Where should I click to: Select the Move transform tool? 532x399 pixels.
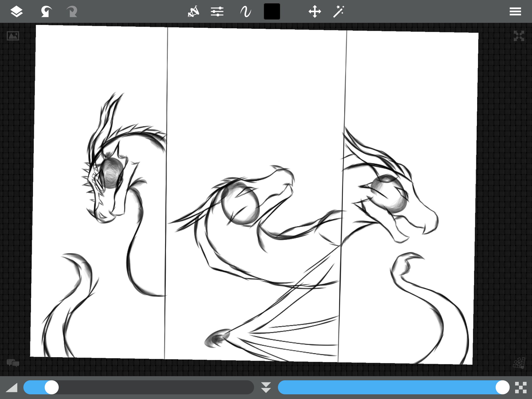(x=315, y=11)
